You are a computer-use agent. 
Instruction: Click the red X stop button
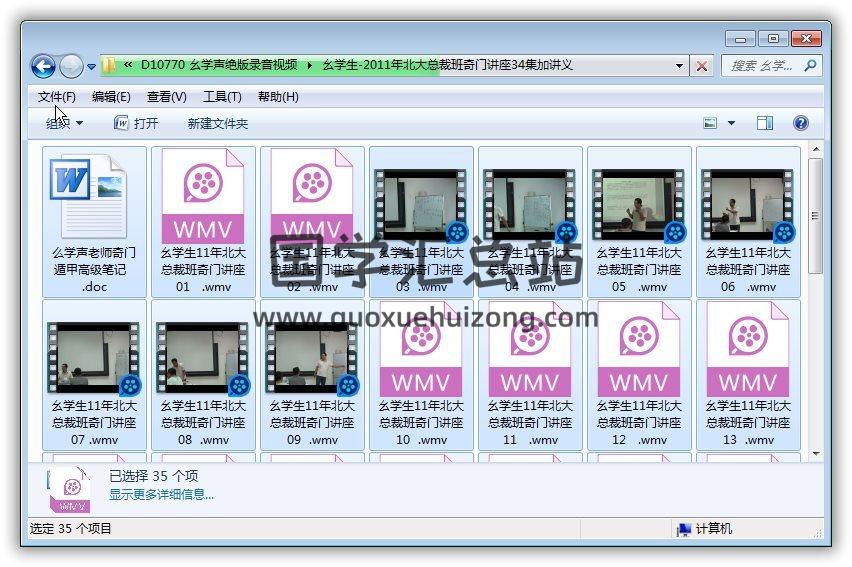[x=702, y=66]
